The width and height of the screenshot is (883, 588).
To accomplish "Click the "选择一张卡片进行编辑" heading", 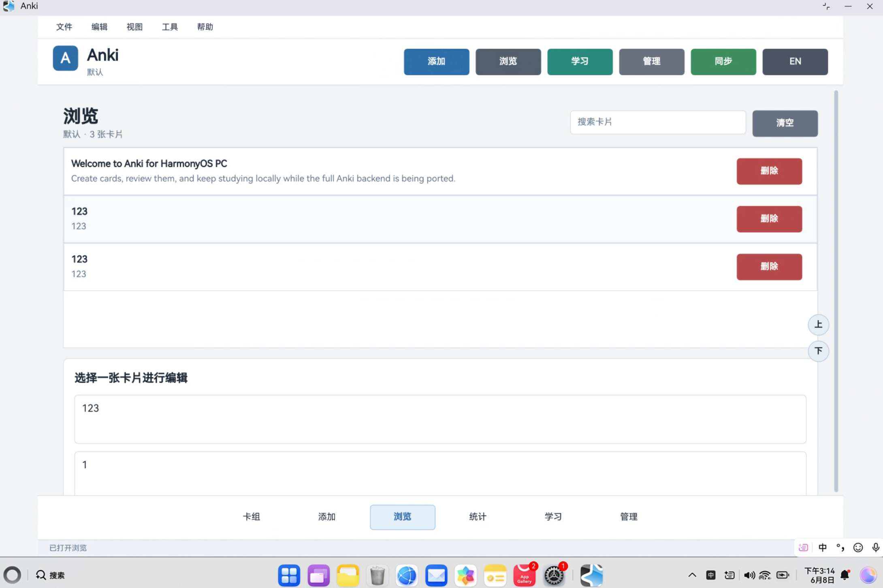I will pos(131,378).
